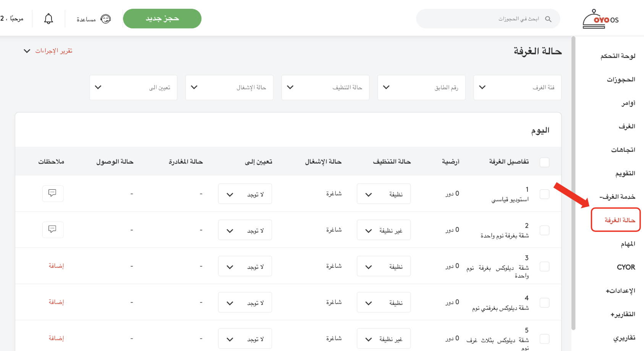Screen dimensions: 644x351
Task: Open notes comment icon for room 2
Action: (x=53, y=230)
